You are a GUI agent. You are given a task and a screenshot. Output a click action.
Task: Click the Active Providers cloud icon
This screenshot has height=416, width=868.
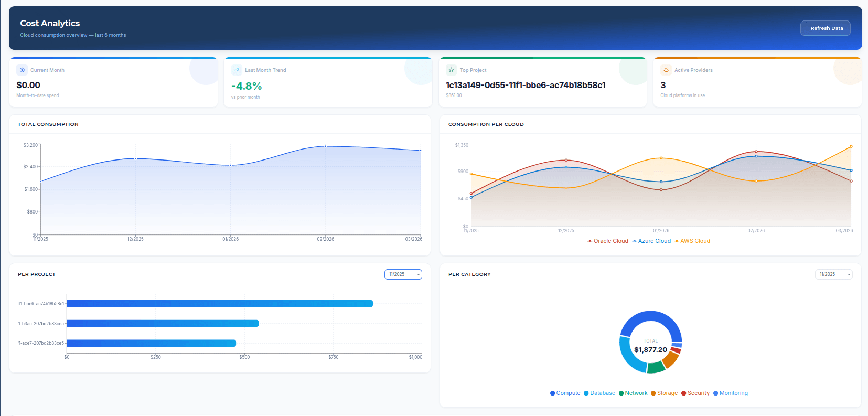pyautogui.click(x=666, y=70)
